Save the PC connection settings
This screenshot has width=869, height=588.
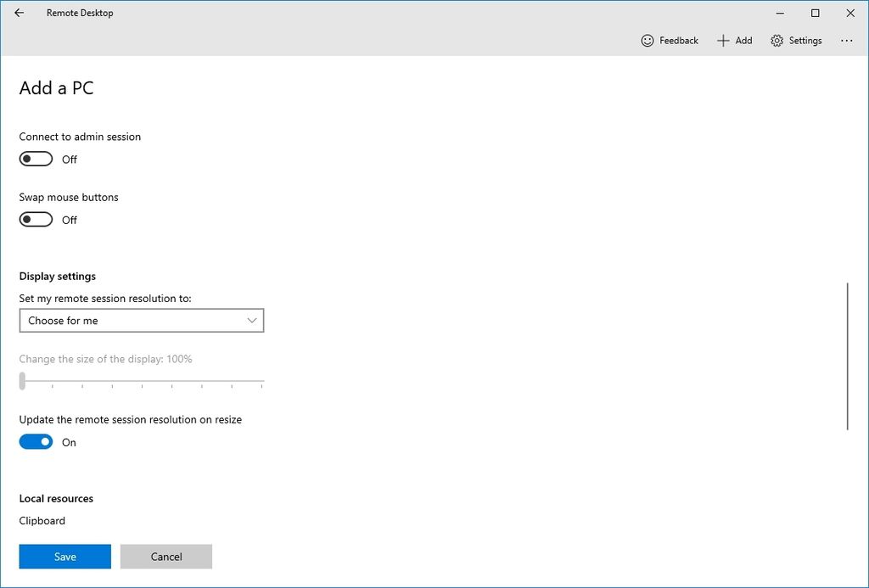tap(64, 557)
